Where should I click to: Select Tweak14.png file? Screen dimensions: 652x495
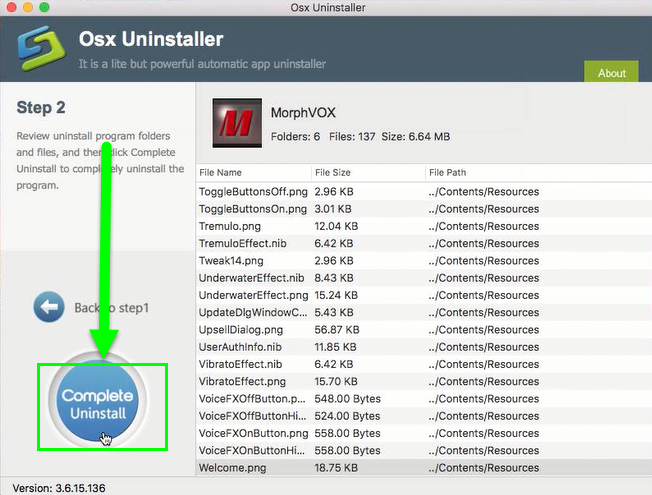(x=231, y=261)
